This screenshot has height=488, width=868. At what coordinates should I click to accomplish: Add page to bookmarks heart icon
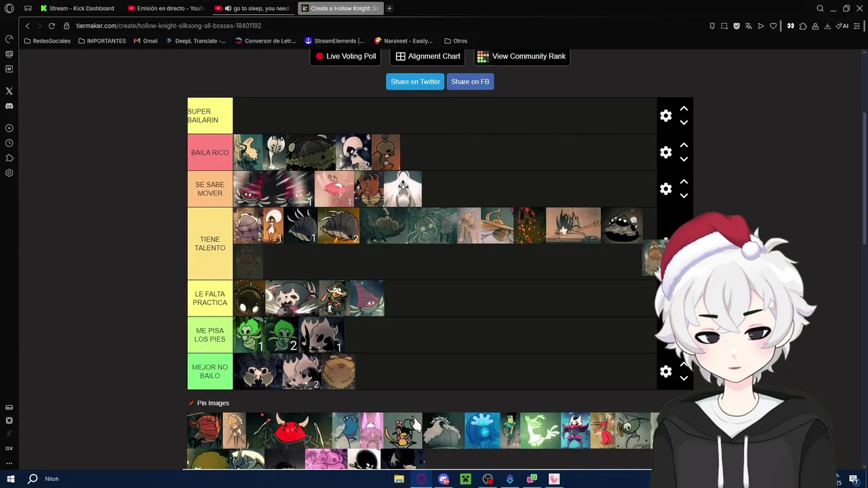click(x=773, y=26)
